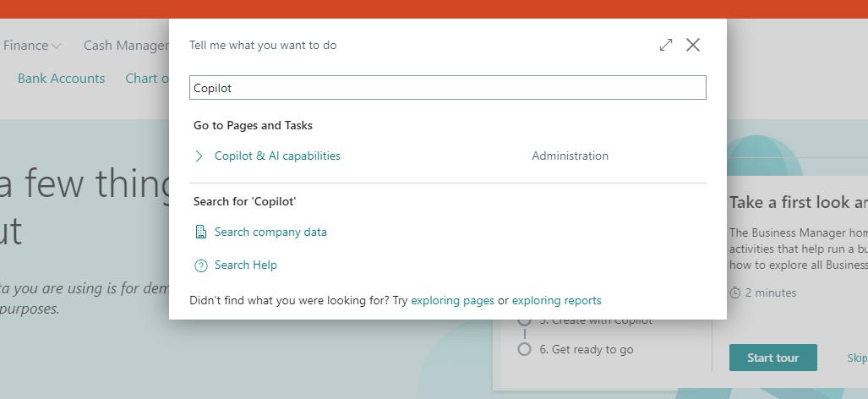
Task: Go to Bank Accounts
Action: point(61,79)
